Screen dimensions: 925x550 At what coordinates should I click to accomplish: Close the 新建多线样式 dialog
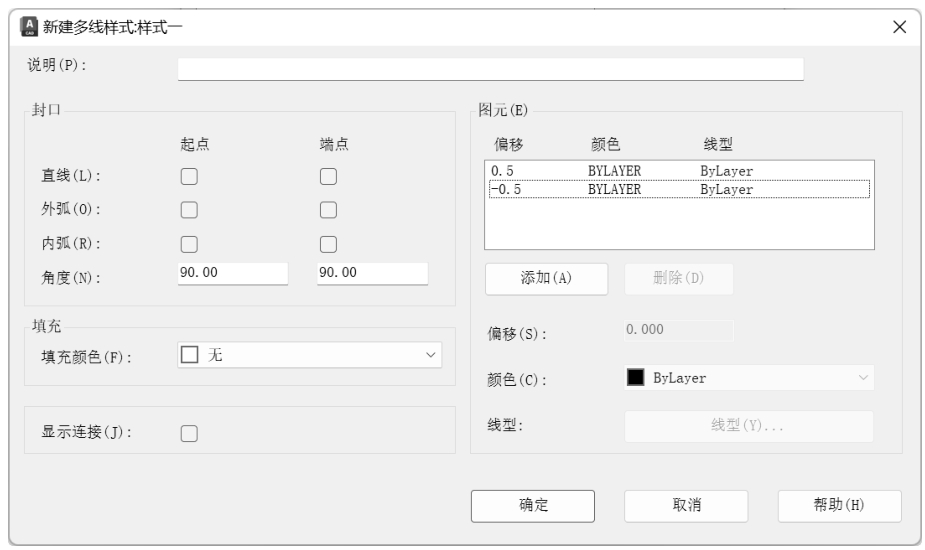click(x=899, y=28)
